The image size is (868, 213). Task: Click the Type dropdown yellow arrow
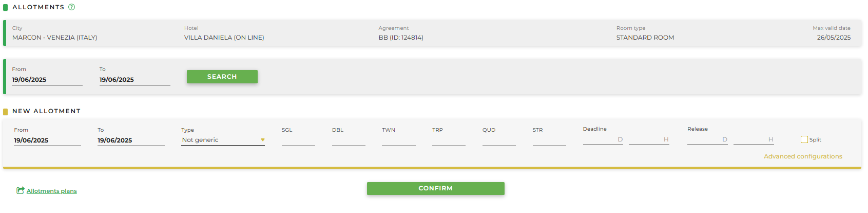point(262,140)
